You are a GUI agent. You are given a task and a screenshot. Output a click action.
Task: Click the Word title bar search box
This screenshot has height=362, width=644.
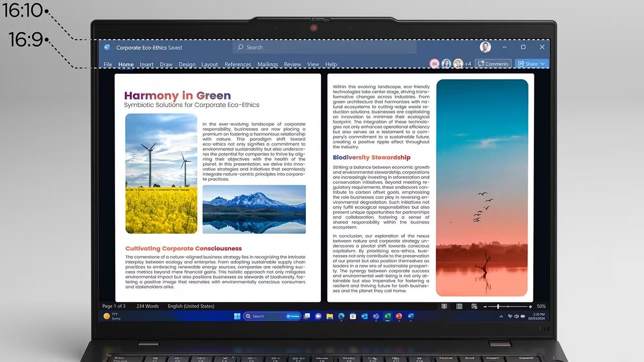pos(326,47)
